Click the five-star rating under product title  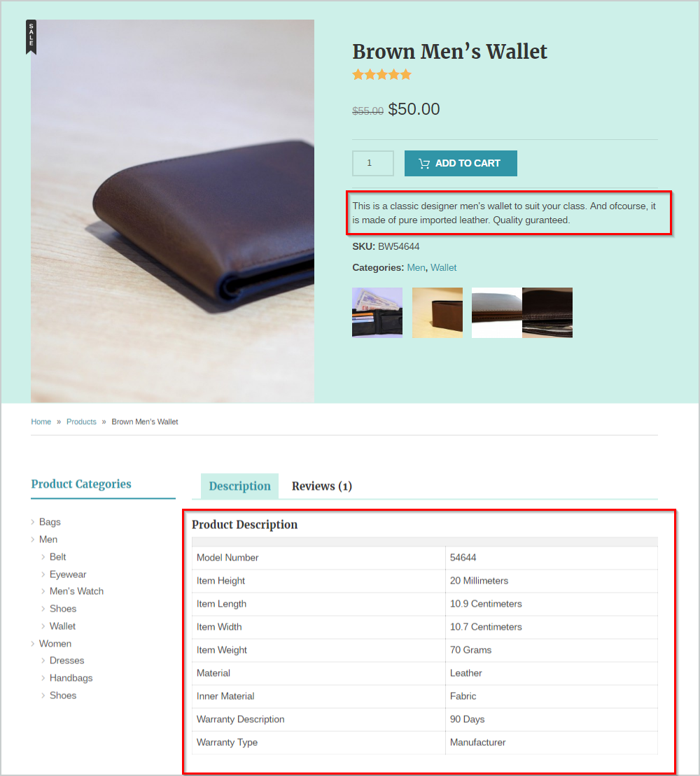pyautogui.click(x=381, y=75)
